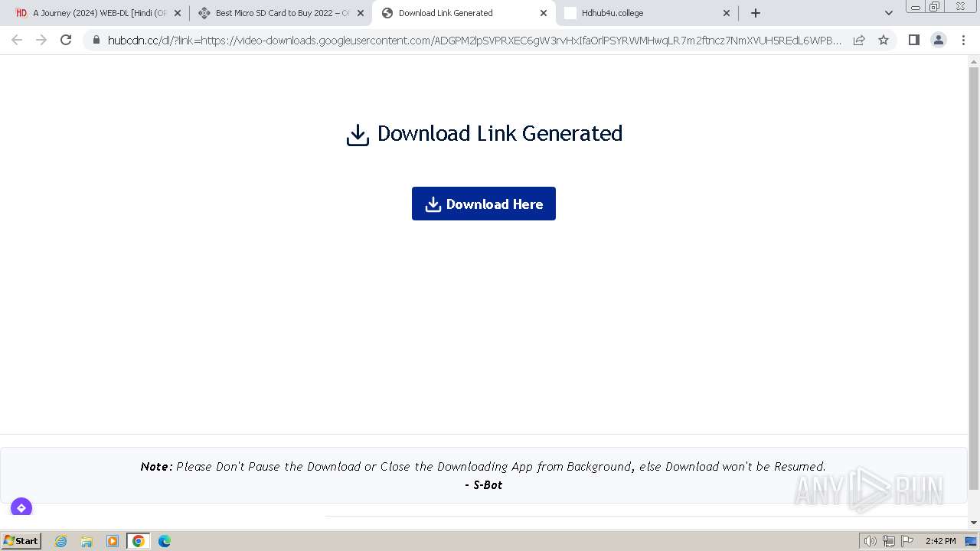Open the Chrome profile menu

pyautogui.click(x=939, y=40)
